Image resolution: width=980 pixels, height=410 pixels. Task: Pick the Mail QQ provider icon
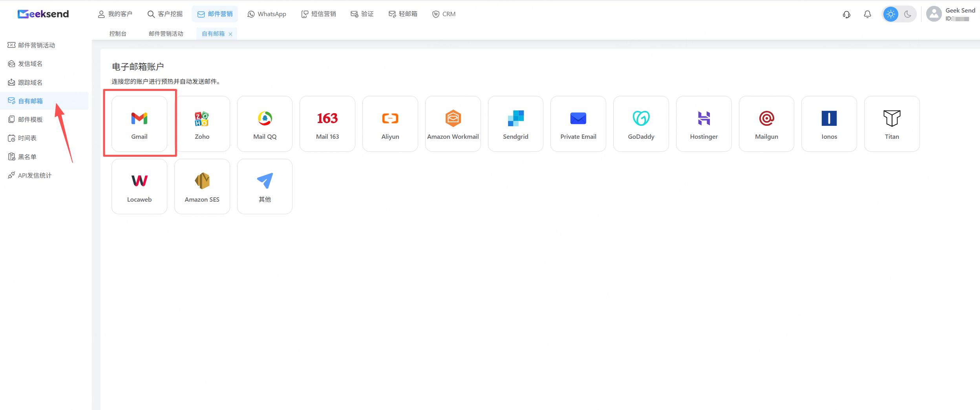click(x=265, y=118)
